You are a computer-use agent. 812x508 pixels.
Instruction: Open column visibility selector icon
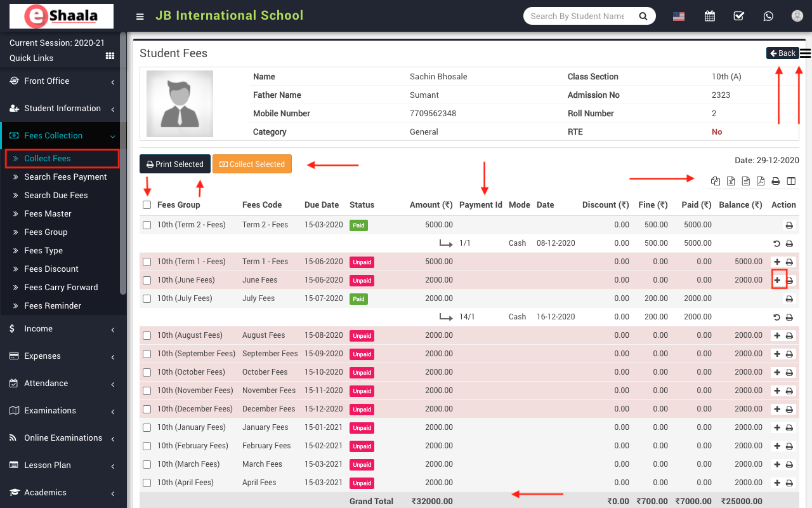(791, 181)
